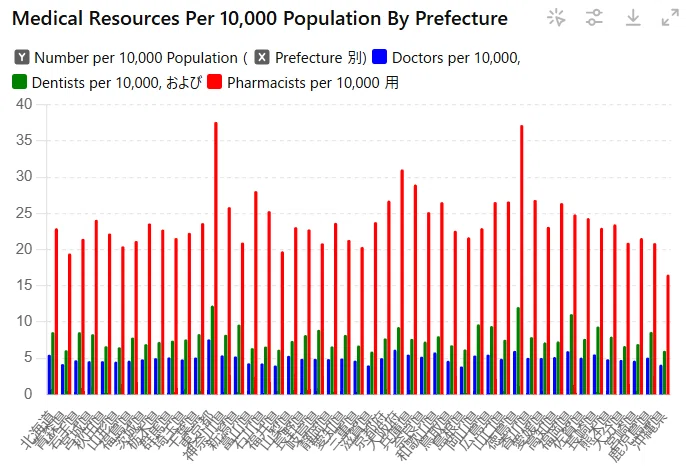686x467 pixels.
Task: Click the y-axis label 0
Action: click(x=28, y=394)
